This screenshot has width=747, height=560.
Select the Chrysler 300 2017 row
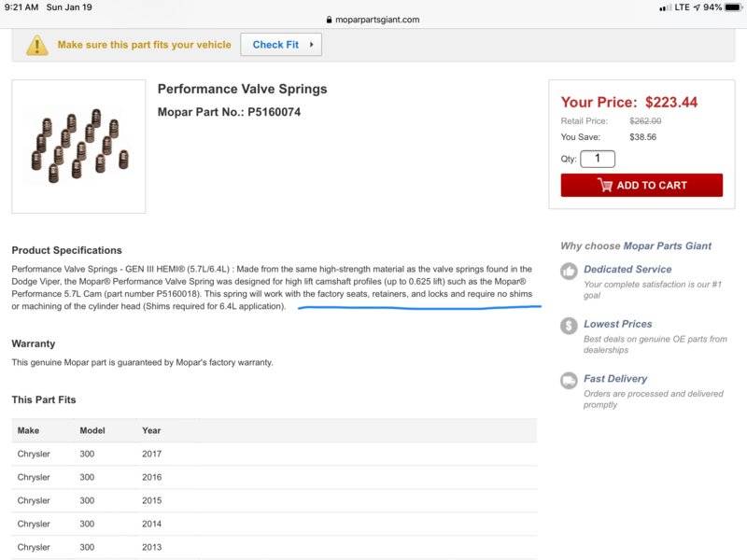click(274, 454)
